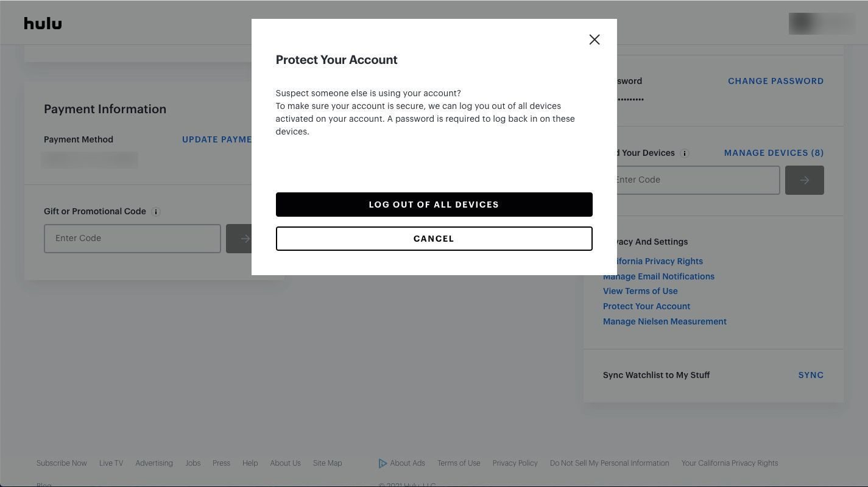Click the About Ads triangle icon
Image resolution: width=868 pixels, height=487 pixels.
click(383, 463)
